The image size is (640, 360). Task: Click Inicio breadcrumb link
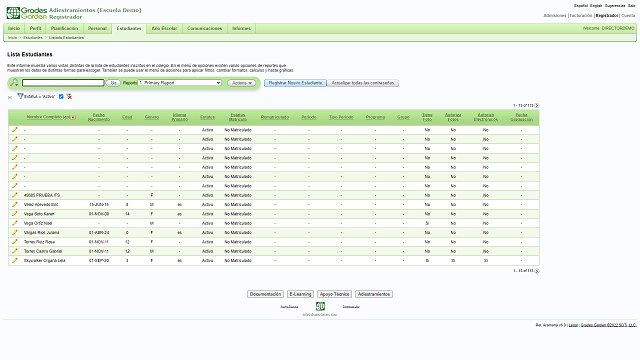click(x=13, y=38)
